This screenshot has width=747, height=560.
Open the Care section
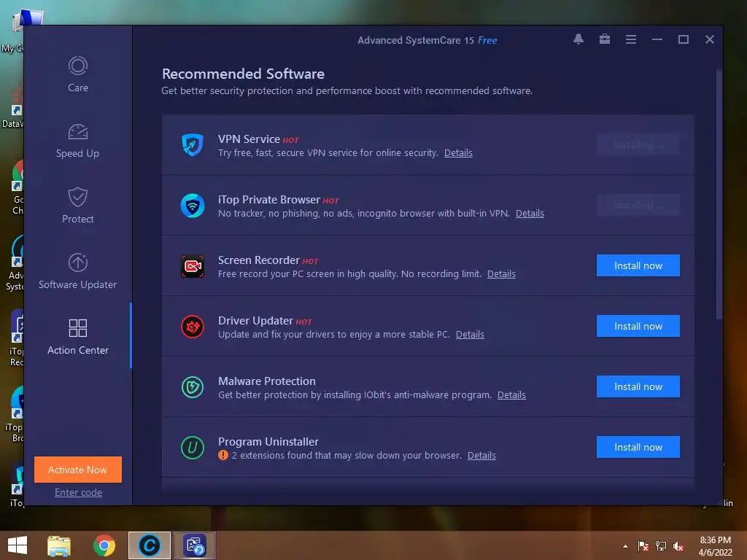click(77, 74)
